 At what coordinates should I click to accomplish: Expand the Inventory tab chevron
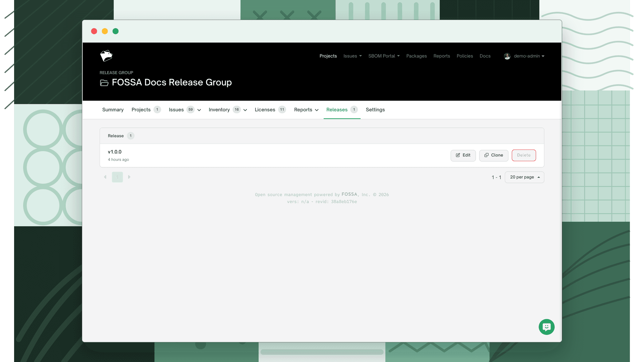[x=245, y=110]
